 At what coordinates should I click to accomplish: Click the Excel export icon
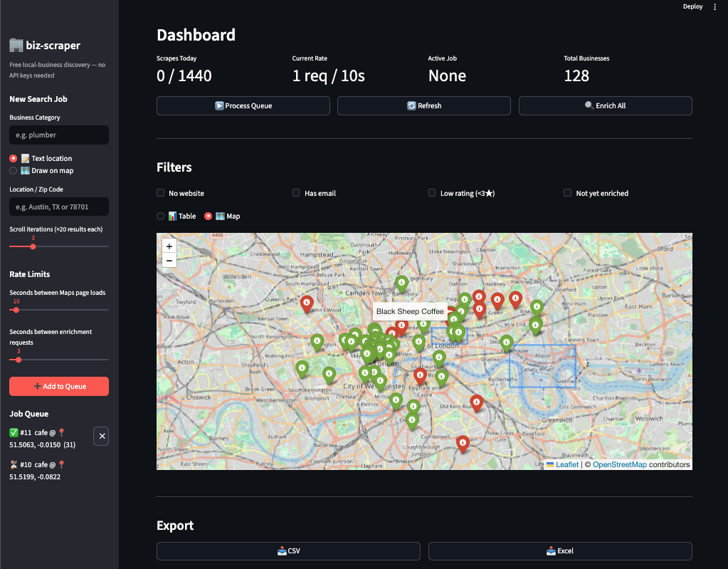[x=552, y=550]
